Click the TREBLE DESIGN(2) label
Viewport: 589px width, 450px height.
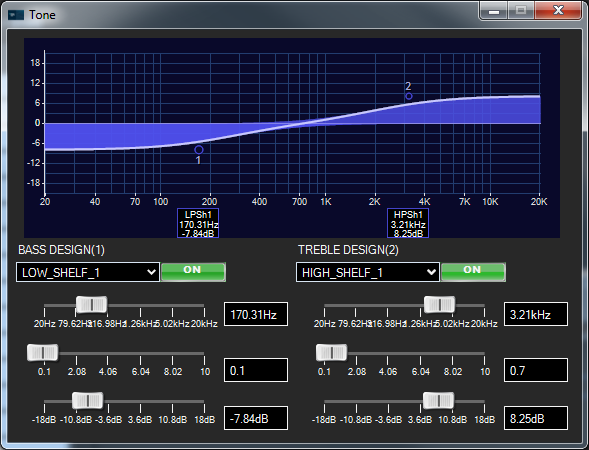tap(348, 250)
